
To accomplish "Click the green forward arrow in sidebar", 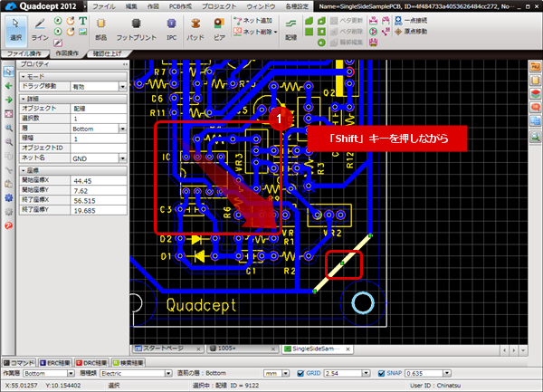I will [9, 100].
